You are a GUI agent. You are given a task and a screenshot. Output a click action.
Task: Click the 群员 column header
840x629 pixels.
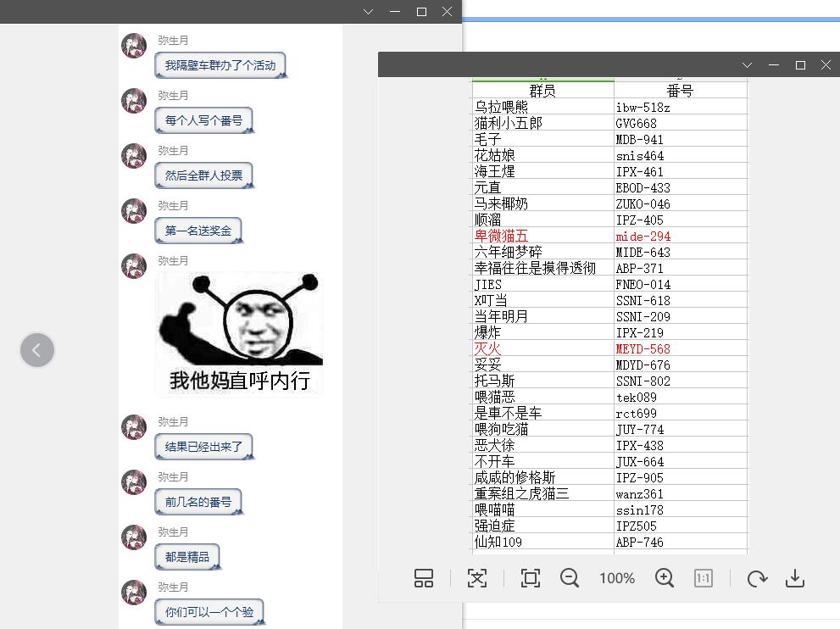point(542,90)
